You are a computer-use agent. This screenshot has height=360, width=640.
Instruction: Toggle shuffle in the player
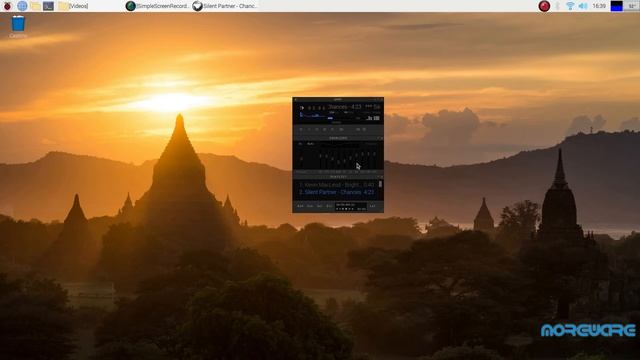pyautogui.click(x=357, y=129)
